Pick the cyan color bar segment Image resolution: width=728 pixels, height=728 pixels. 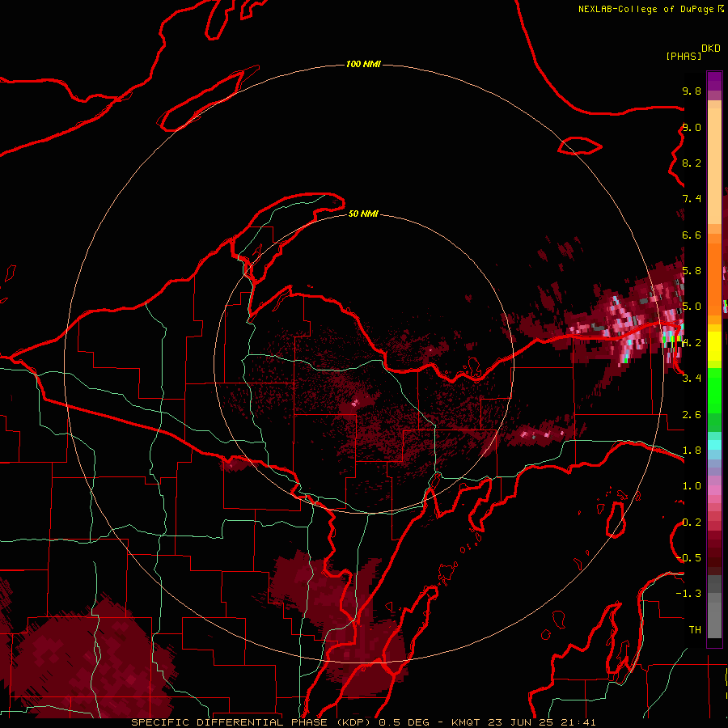[714, 445]
